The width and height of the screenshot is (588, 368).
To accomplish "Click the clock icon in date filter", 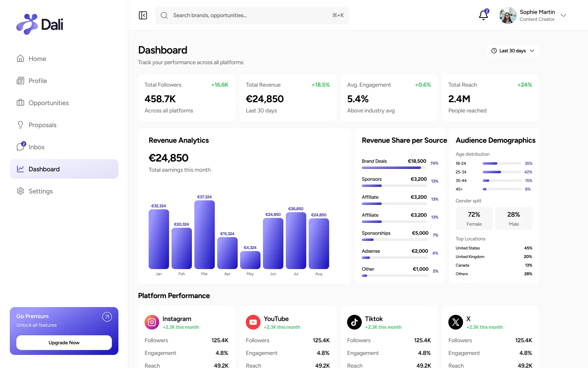I will point(494,51).
